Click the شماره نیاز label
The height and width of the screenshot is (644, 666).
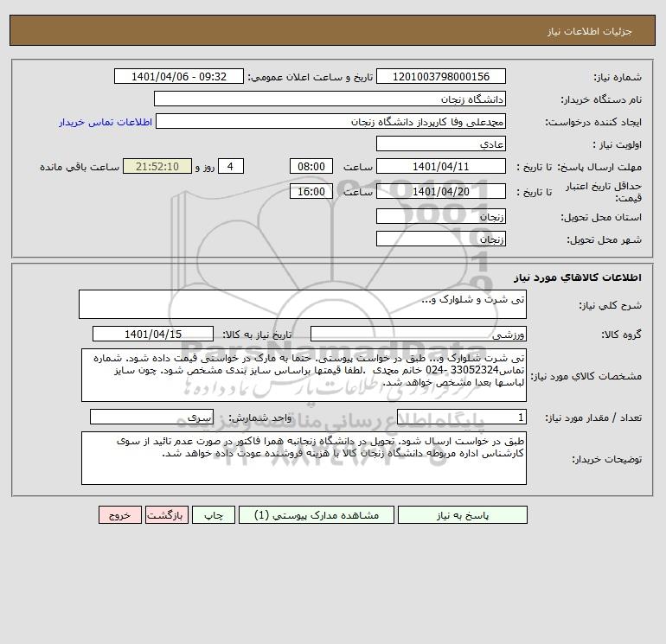click(x=618, y=77)
